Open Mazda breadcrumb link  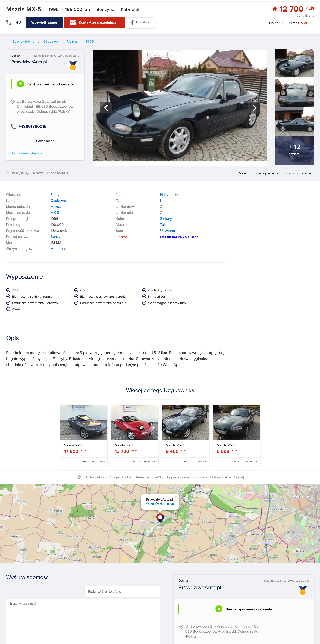click(x=72, y=42)
